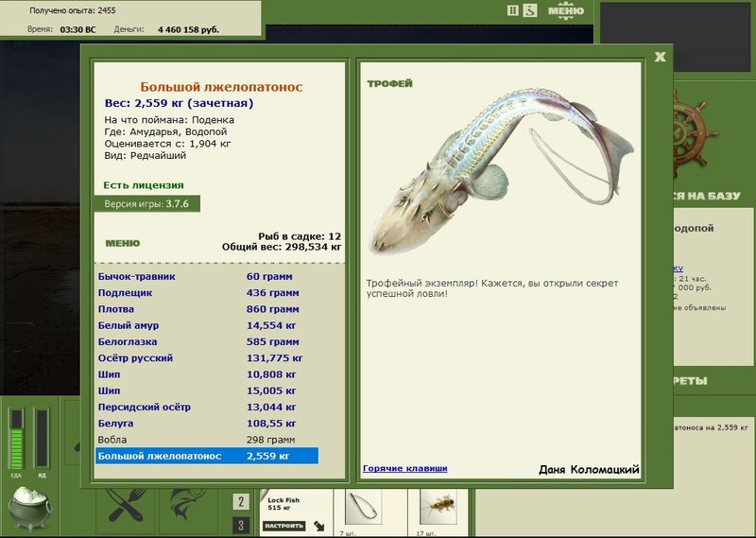Viewport: 756px width, 538px height.
Task: Select the fishing hook thumbnail
Action: tap(364, 507)
